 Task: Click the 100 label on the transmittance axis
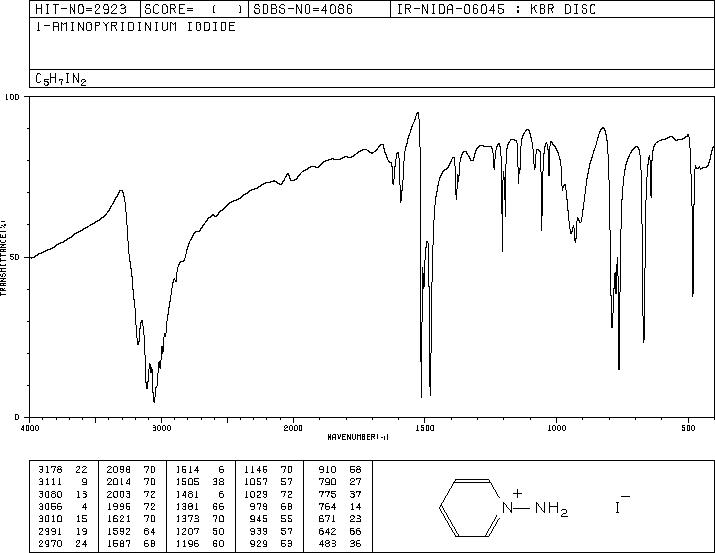tap(12, 97)
